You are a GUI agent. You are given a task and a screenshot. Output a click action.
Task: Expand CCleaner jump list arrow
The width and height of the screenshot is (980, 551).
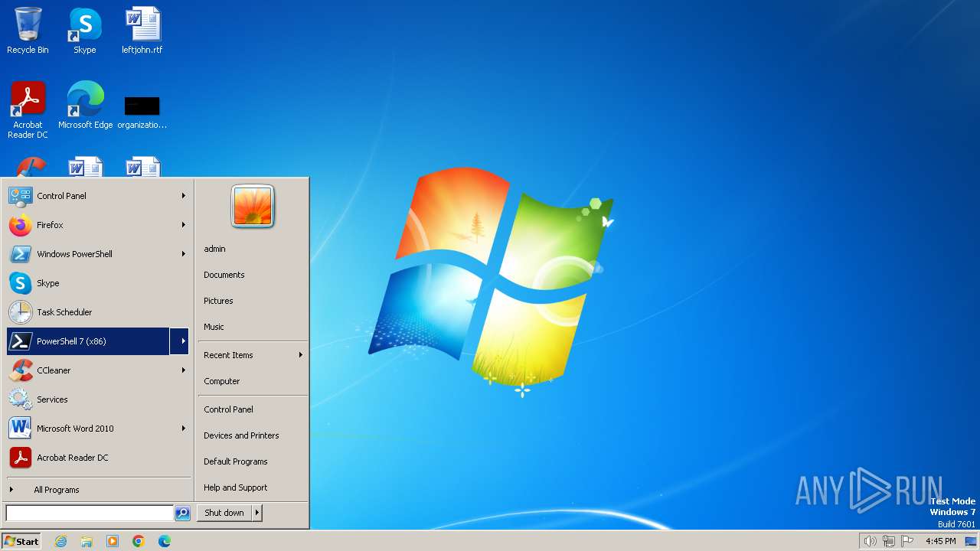(184, 370)
